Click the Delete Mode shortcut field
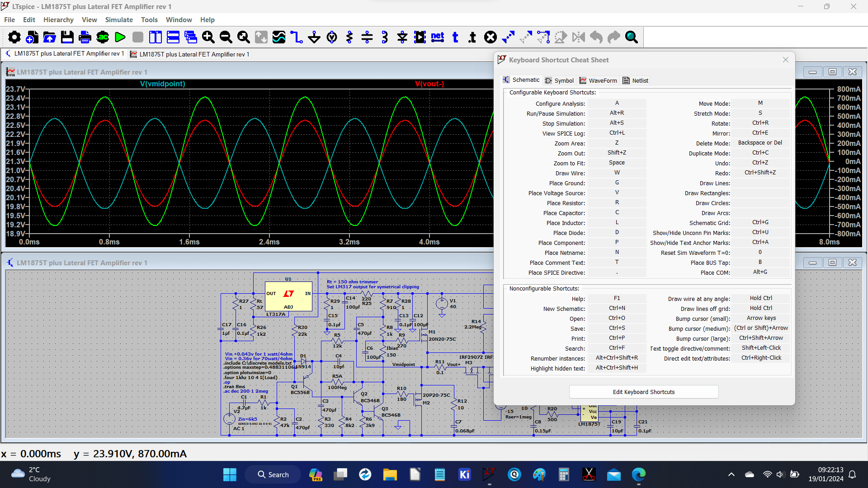The height and width of the screenshot is (488, 868). point(760,143)
